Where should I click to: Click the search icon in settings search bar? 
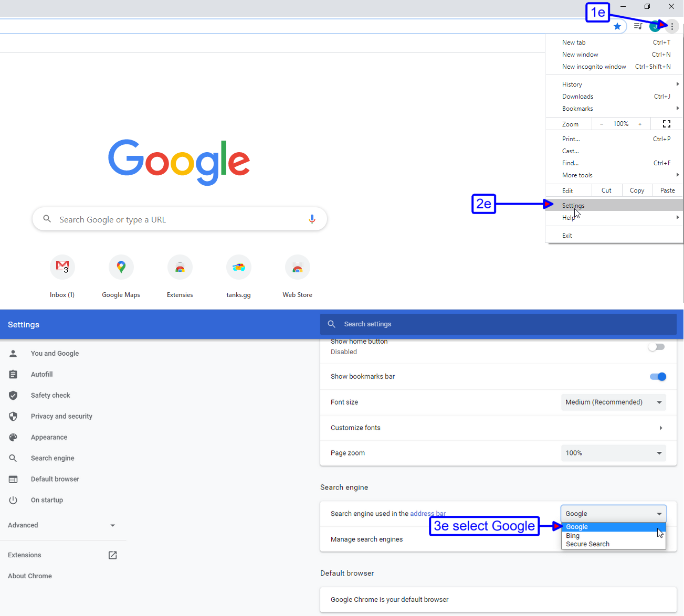332,324
